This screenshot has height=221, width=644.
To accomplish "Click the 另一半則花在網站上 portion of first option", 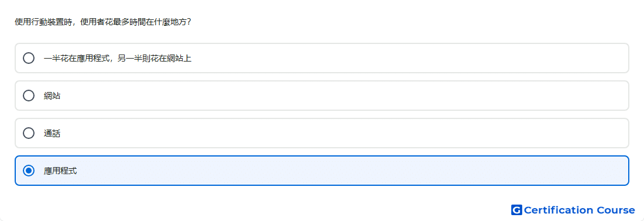I will 155,59.
